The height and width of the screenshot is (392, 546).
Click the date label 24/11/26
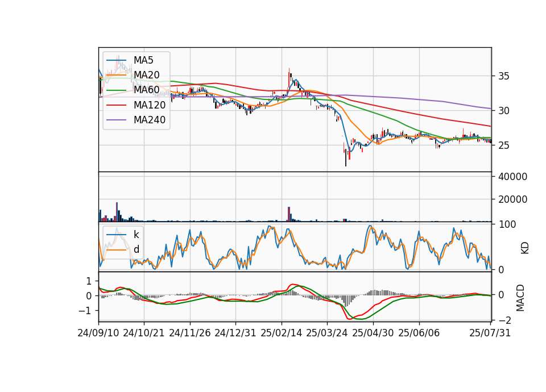190,333
